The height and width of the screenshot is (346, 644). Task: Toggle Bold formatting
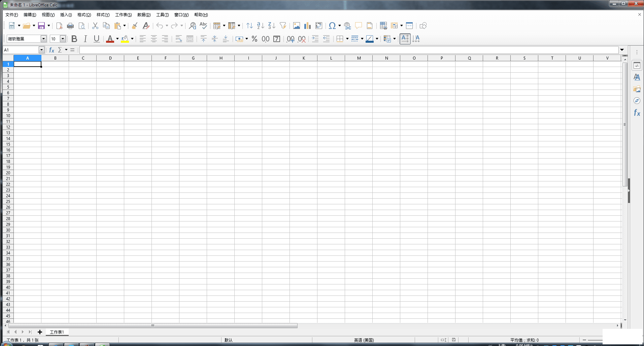[x=74, y=39]
